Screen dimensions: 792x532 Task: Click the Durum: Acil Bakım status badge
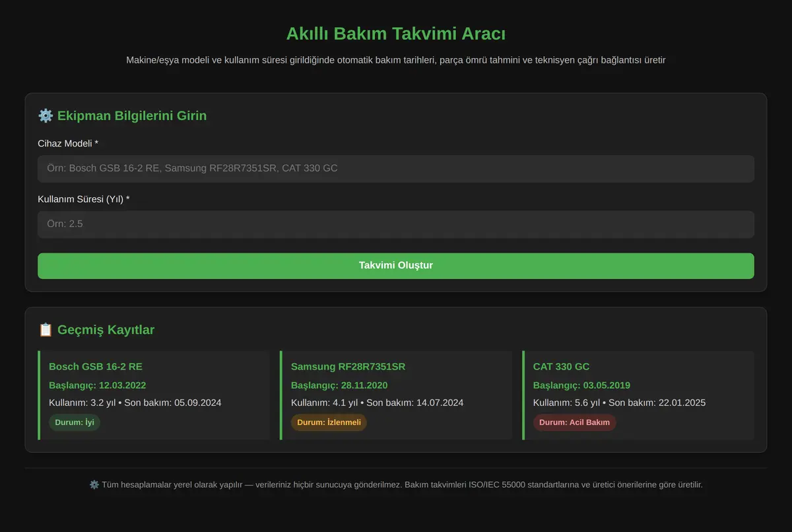pos(574,422)
